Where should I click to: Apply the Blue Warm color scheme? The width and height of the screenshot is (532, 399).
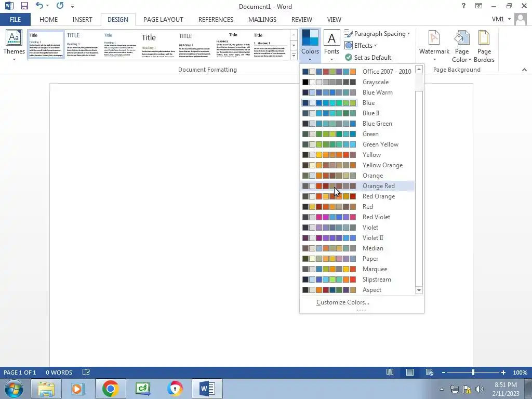click(x=357, y=92)
